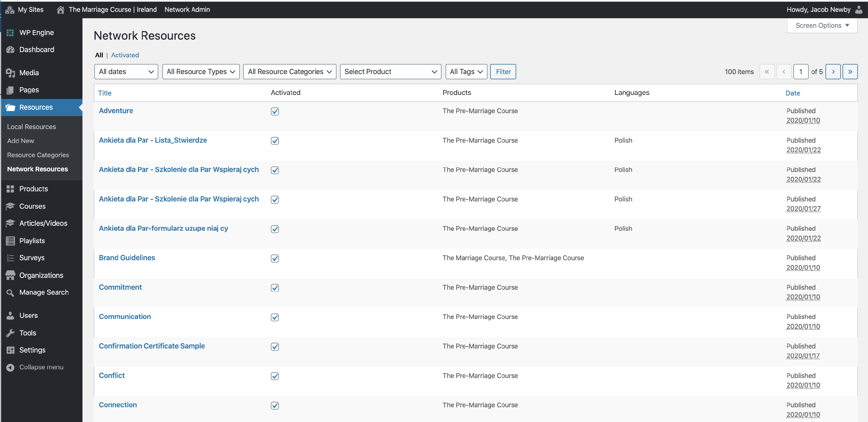Open the All dates dropdown
868x422 pixels.
(126, 72)
